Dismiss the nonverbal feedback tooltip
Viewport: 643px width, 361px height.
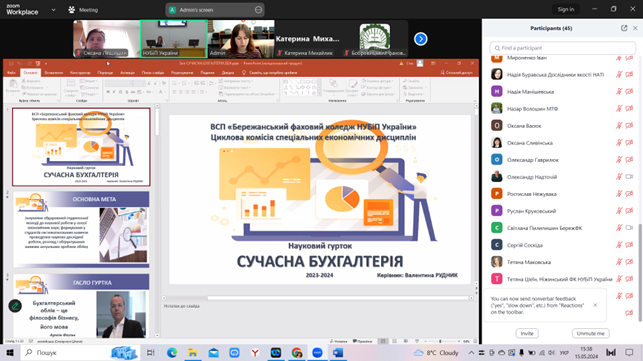[595, 305]
